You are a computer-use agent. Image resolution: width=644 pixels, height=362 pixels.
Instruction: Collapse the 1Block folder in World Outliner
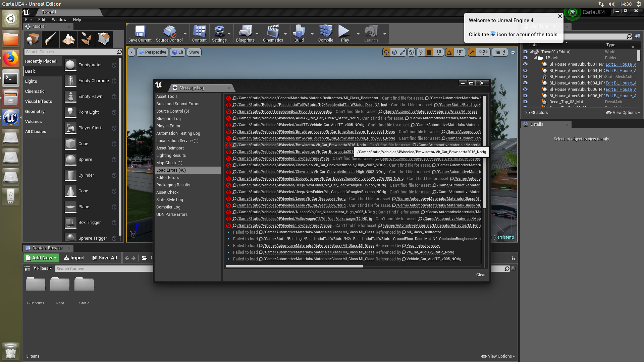(x=536, y=58)
